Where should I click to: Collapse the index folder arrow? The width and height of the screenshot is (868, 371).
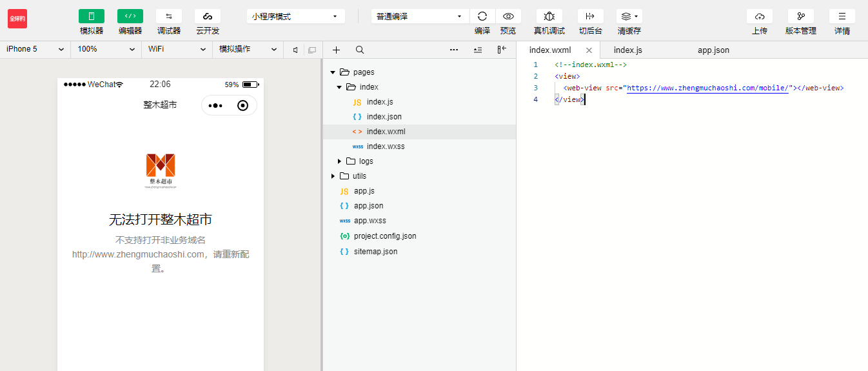coord(339,87)
